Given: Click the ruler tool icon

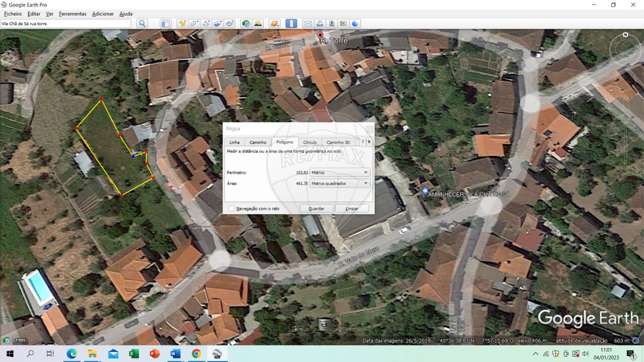Looking at the screenshot, I should 291,24.
